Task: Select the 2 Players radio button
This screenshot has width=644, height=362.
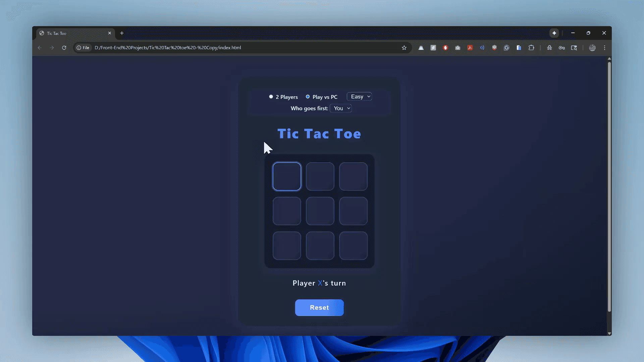Action: 271,97
